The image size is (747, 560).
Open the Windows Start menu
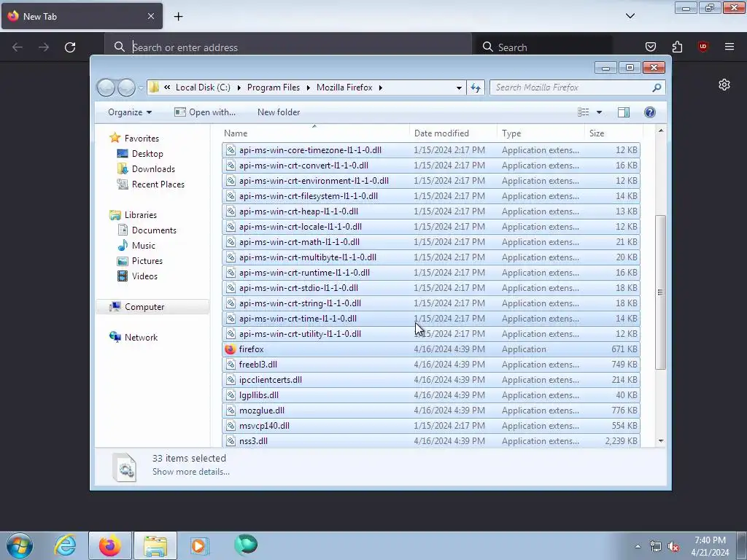(20, 545)
